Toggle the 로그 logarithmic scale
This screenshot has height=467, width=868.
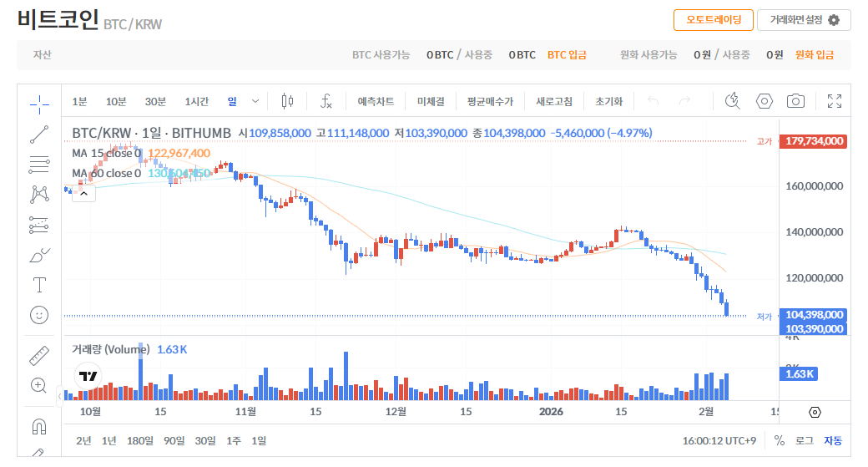(805, 440)
